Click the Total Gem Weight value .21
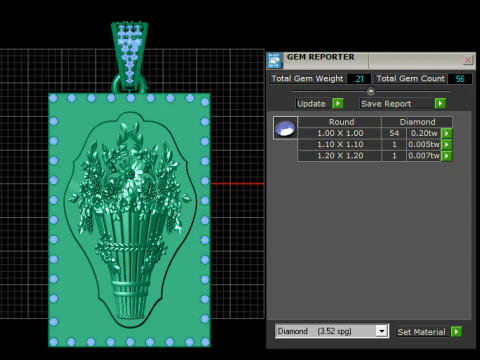This screenshot has width=480, height=360. coord(359,79)
